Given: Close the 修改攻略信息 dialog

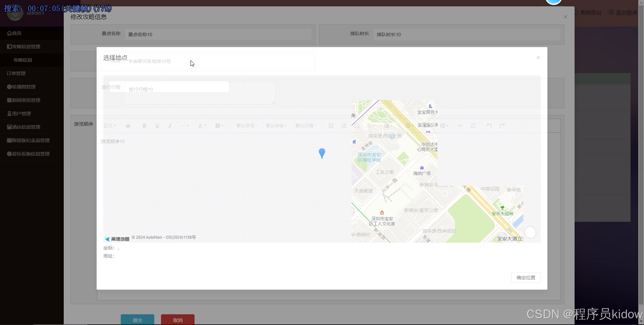Looking at the screenshot, I should point(566,17).
